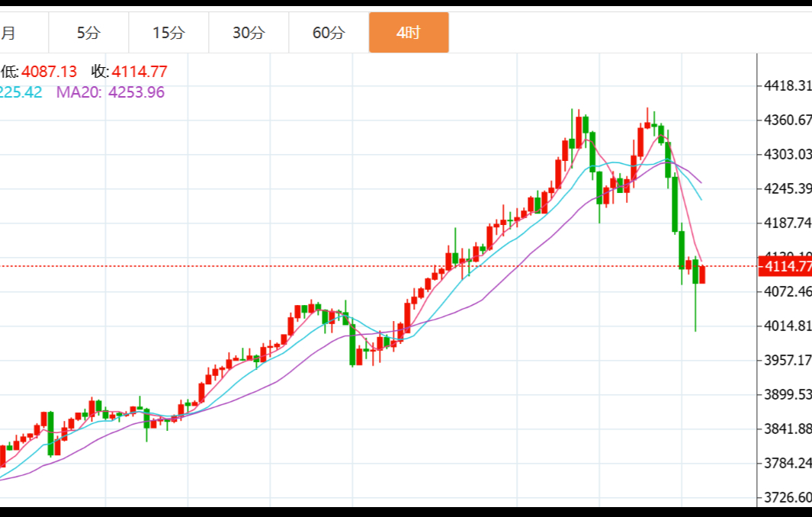Click the 4418.31 price axis label
Viewport: 812px width, 517px height.
click(787, 86)
